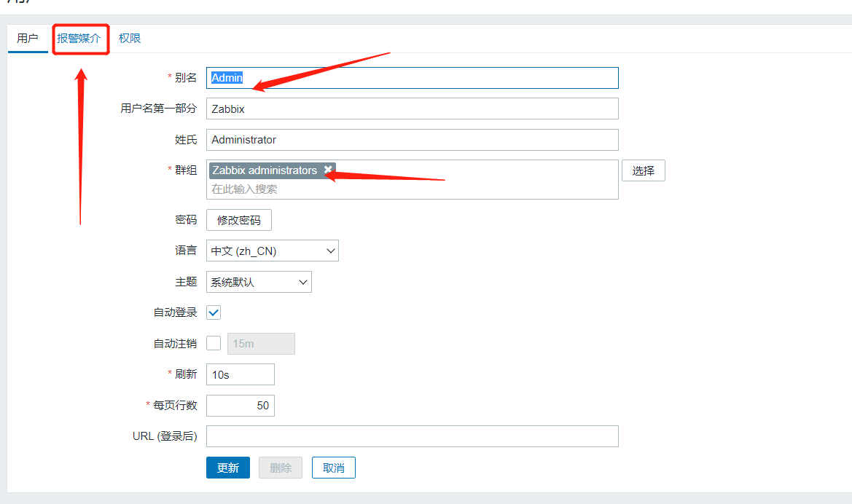Enable the 自动注销 checkbox

[x=214, y=343]
